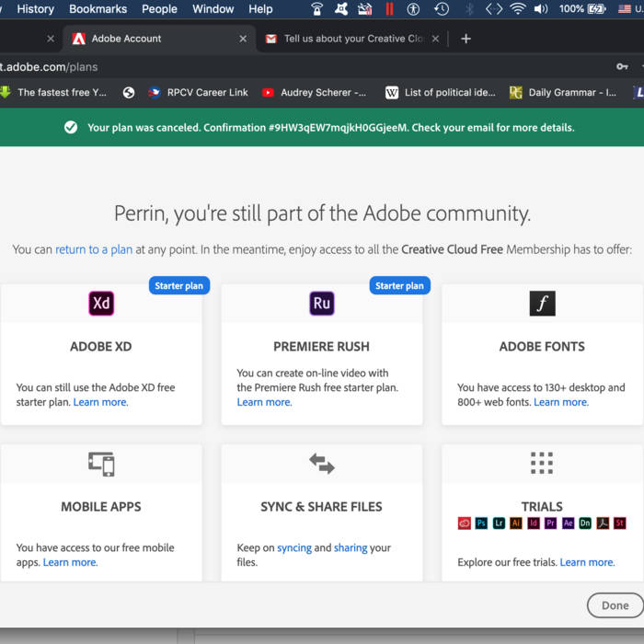The image size is (644, 644).
Task: Click Learn more under Adobe Fonts
Action: click(x=561, y=402)
